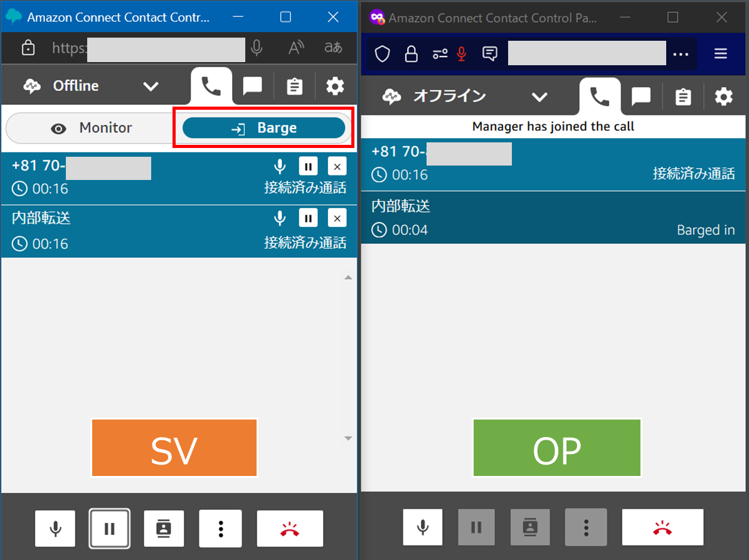Image resolution: width=749 pixels, height=560 pixels.
Task: Click 接続済み通話 status in OP +81 row
Action: click(694, 174)
